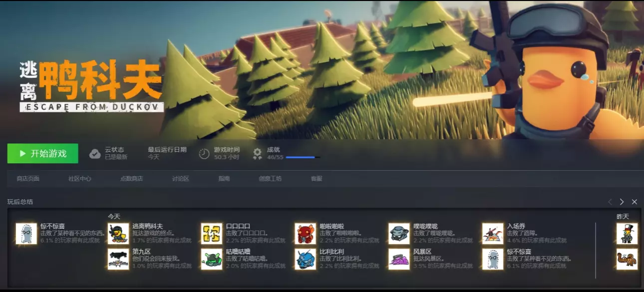The width and height of the screenshot is (644, 292).
Task: Open the 点数商店 tab
Action: 132,179
